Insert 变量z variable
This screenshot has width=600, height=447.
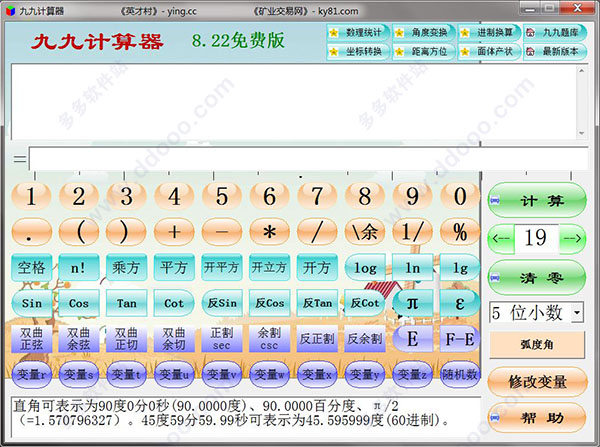(412, 374)
